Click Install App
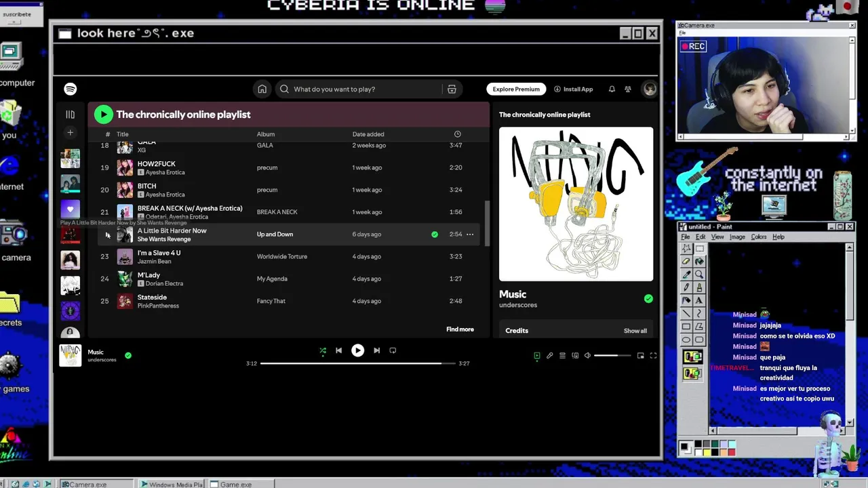 [x=574, y=89]
